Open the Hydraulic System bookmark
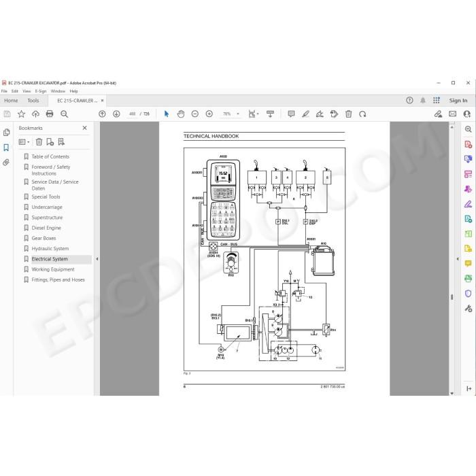This screenshot has height=476, width=476. coord(50,249)
